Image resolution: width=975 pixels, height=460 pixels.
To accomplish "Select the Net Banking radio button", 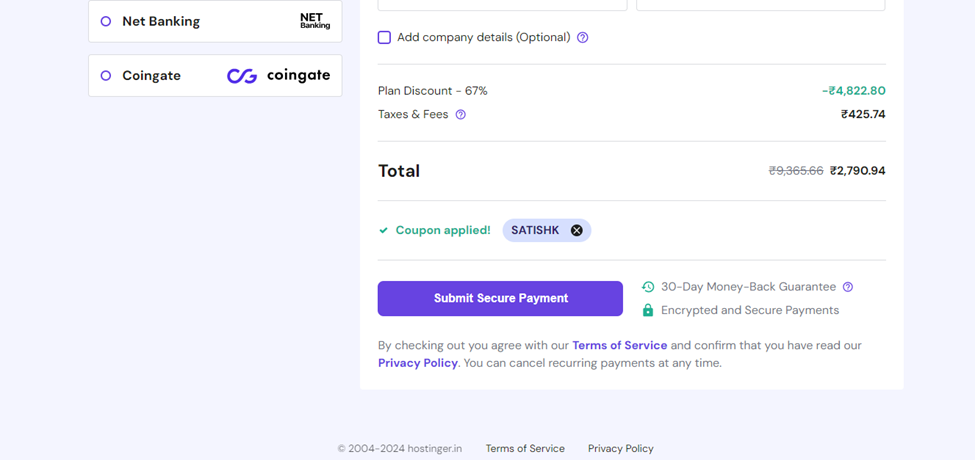I will [106, 21].
